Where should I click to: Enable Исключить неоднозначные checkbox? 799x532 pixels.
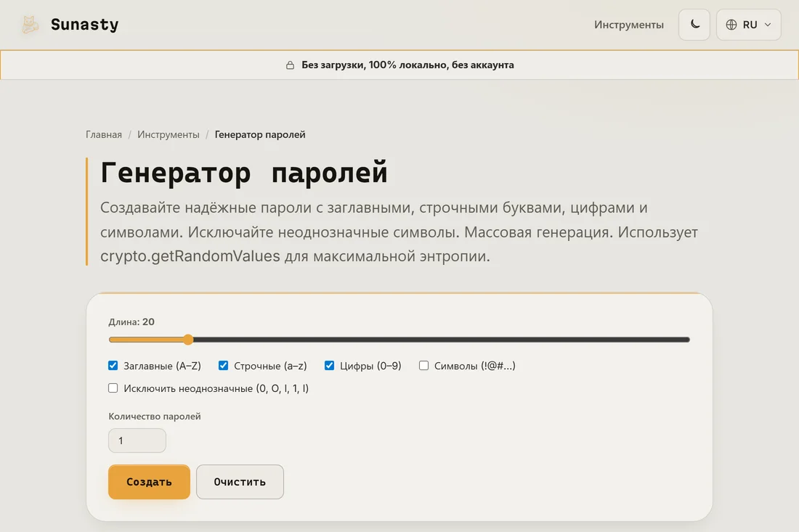pos(113,388)
